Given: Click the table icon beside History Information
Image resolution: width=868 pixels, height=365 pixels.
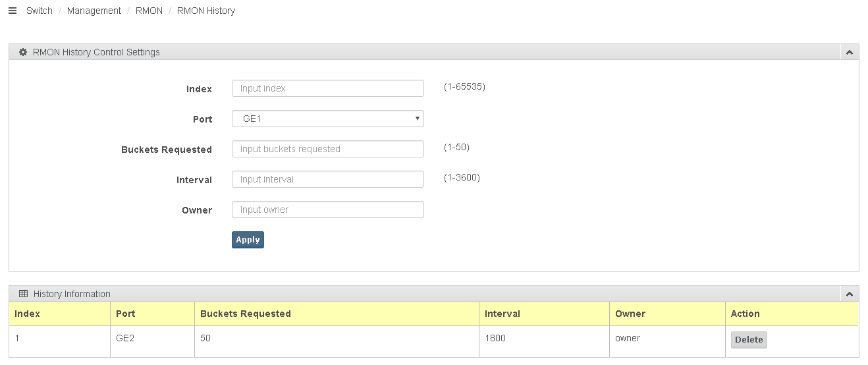Looking at the screenshot, I should pyautogui.click(x=23, y=294).
